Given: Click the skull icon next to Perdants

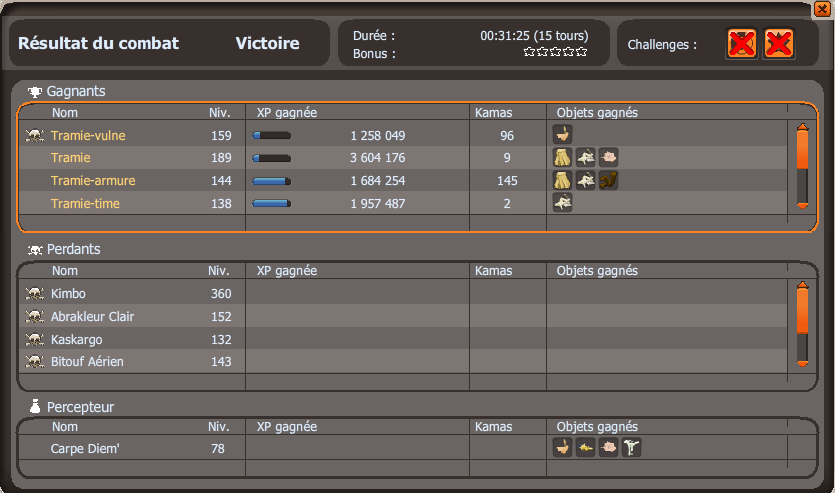Looking at the screenshot, I should pyautogui.click(x=35, y=250).
